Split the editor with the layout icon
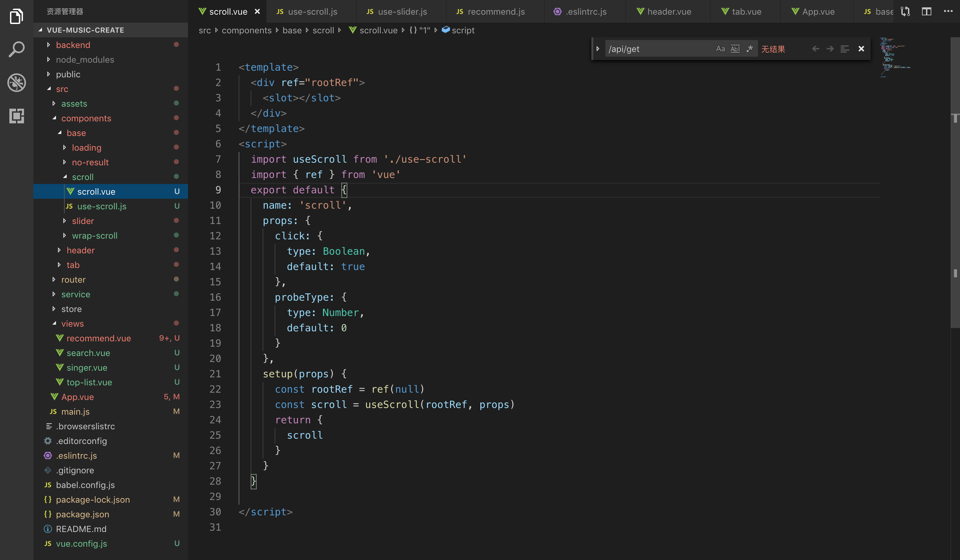The image size is (960, 560). tap(926, 11)
